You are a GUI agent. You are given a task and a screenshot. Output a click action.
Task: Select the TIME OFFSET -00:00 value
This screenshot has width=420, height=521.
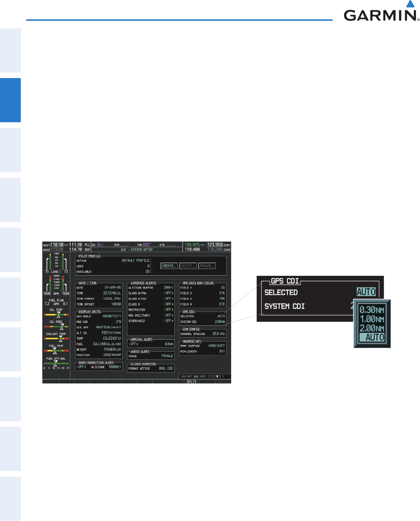(116, 304)
